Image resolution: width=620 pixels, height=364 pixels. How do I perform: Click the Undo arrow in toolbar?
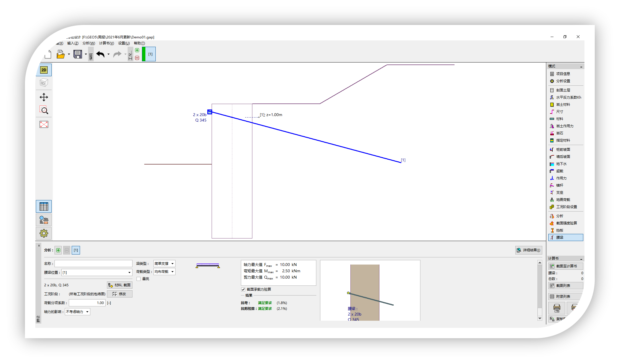[x=100, y=54]
